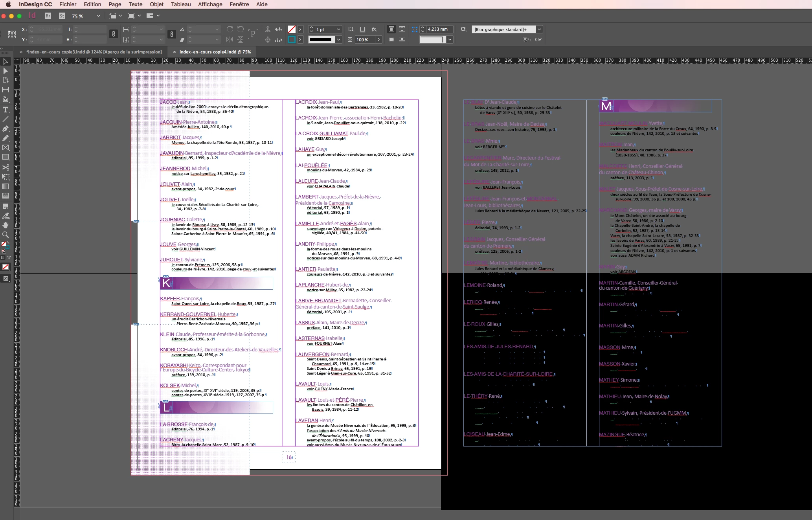Screen dimensions: 812x520
Task: Open Adobe Bridge with Br icon
Action: tap(48, 16)
